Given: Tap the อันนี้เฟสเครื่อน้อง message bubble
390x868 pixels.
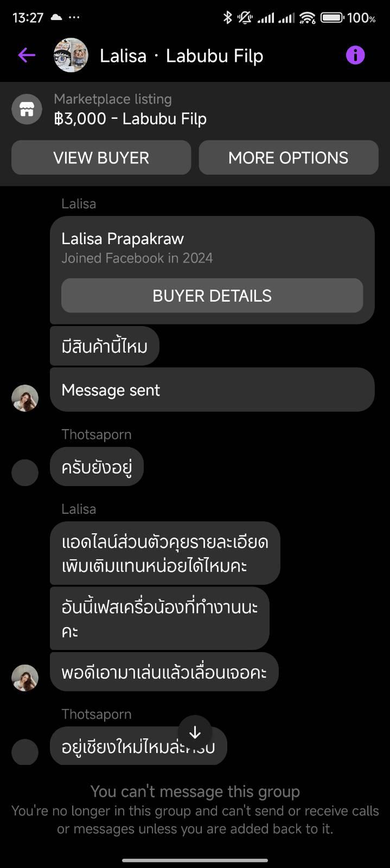Looking at the screenshot, I should [159, 618].
